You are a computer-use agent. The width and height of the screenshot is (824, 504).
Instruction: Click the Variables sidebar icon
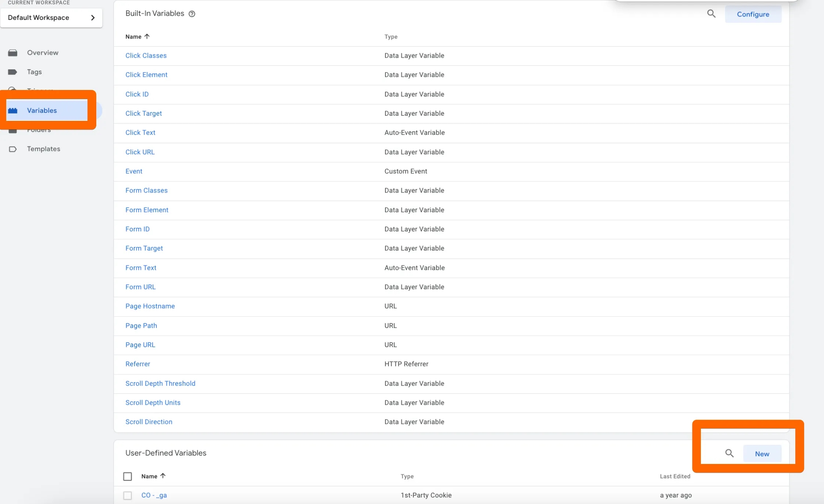coord(13,111)
